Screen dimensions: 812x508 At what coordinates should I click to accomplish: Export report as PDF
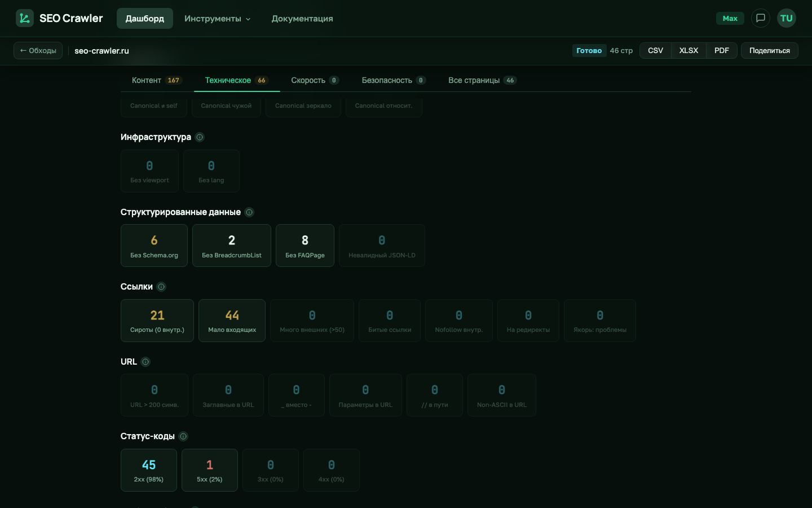pyautogui.click(x=722, y=51)
